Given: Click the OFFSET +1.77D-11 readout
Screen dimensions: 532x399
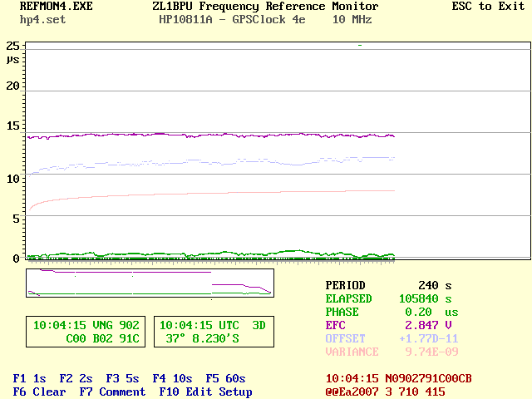Looking at the screenshot, I should (x=392, y=338).
